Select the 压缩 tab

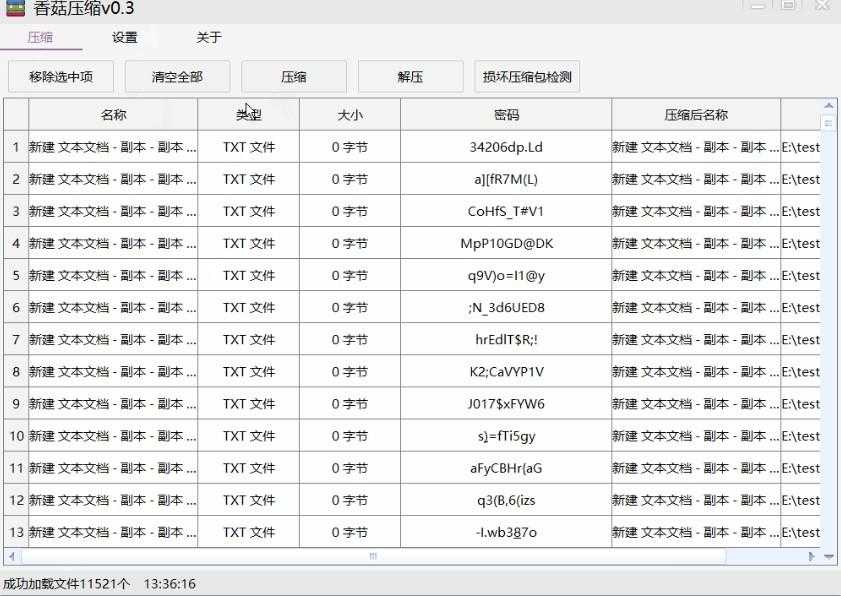coord(40,37)
